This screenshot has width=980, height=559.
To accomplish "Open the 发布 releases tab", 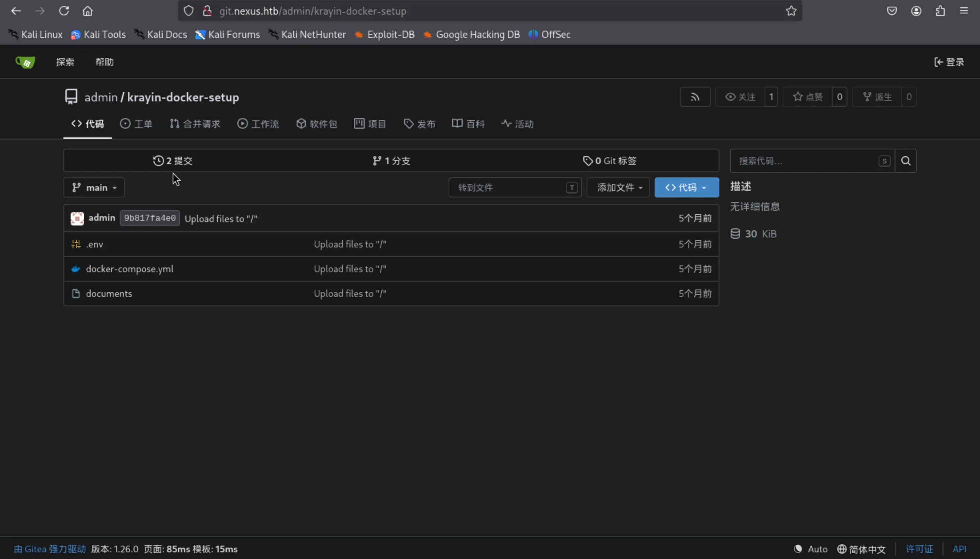I will coord(419,124).
